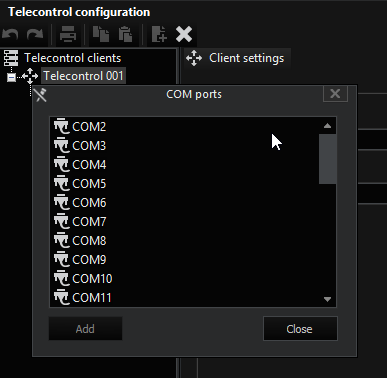The image size is (387, 378).
Task: Collapse the Telecontrol clients tree node
Action: click(x=11, y=77)
